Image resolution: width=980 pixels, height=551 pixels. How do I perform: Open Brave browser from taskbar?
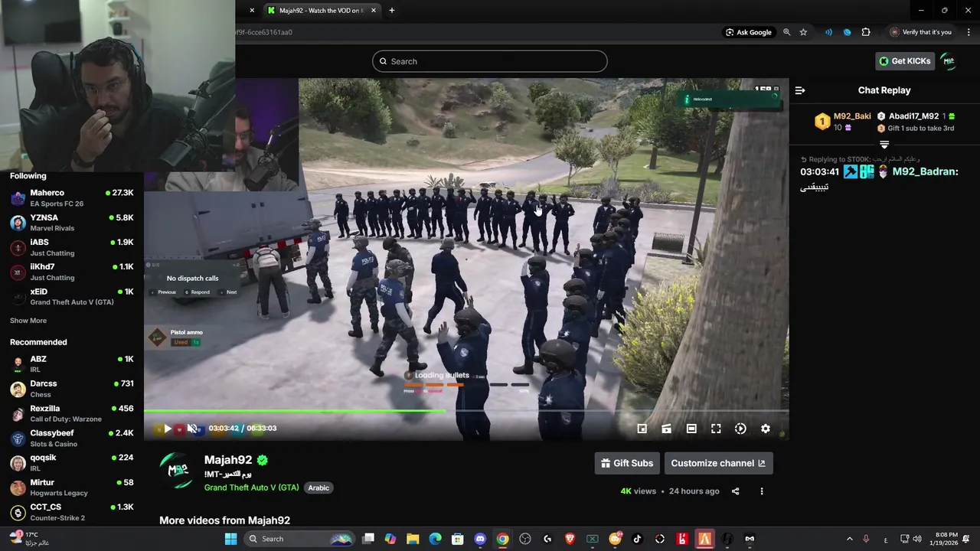pos(570,539)
